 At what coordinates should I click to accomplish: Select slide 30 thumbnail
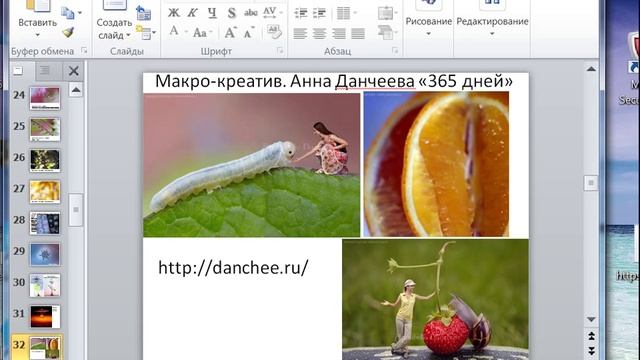(x=45, y=286)
